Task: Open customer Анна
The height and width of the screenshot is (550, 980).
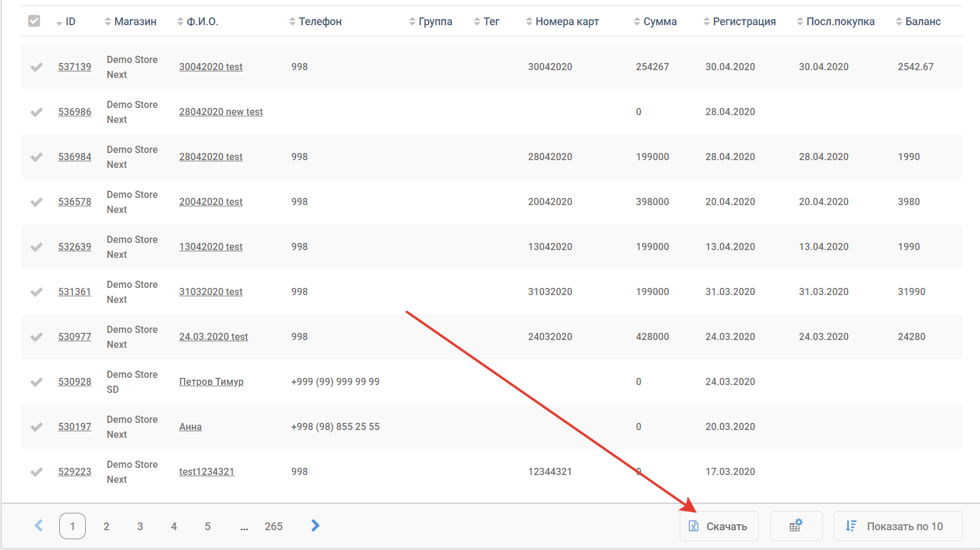Action: pyautogui.click(x=191, y=426)
